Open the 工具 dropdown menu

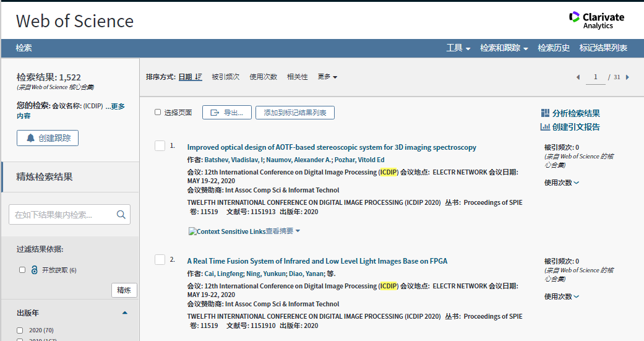[458, 48]
